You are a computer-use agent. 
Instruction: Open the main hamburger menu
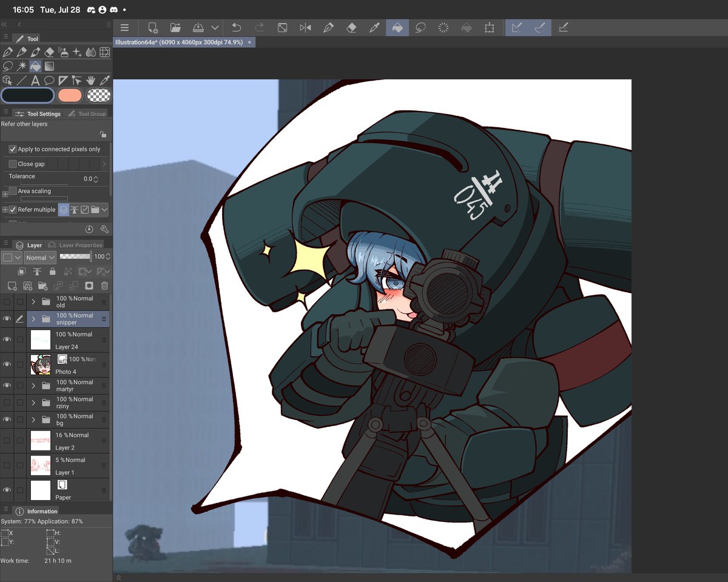point(124,28)
